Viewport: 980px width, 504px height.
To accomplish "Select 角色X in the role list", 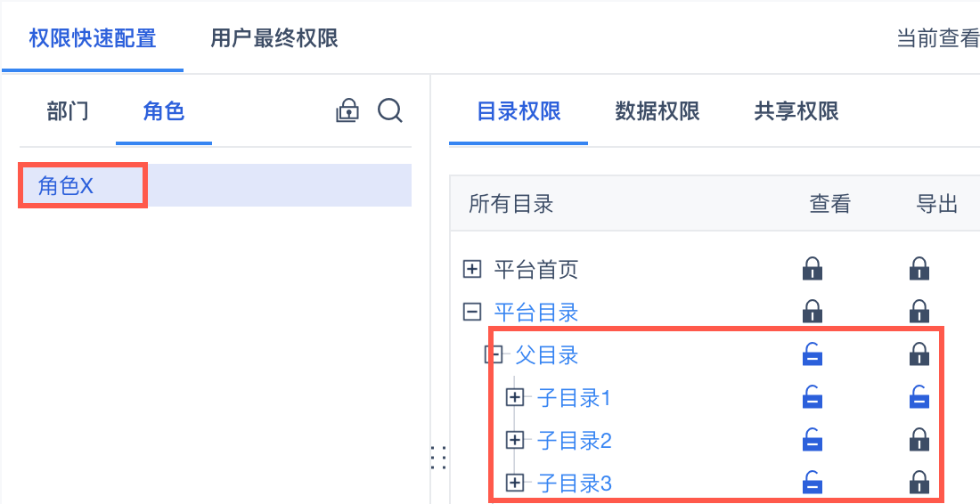I will click(66, 185).
